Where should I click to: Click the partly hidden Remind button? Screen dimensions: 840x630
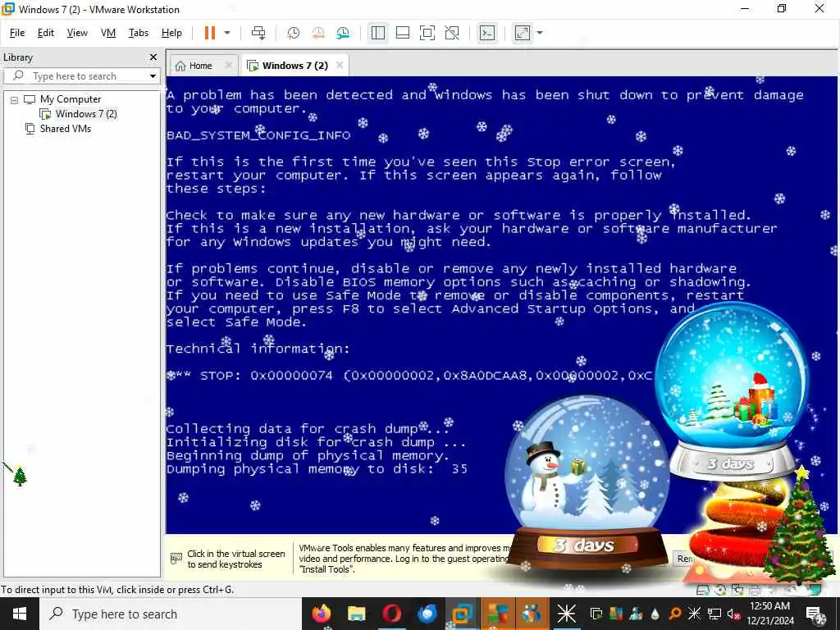pyautogui.click(x=683, y=559)
